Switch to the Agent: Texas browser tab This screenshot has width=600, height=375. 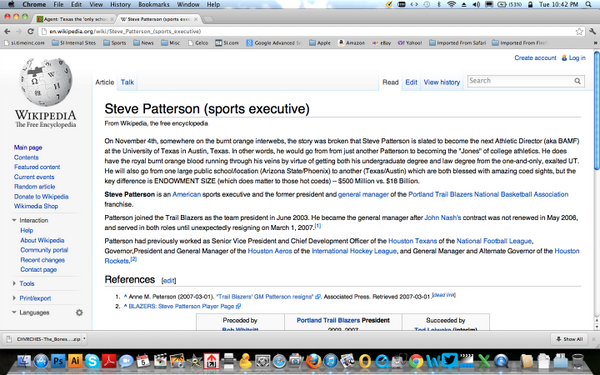tap(75, 19)
